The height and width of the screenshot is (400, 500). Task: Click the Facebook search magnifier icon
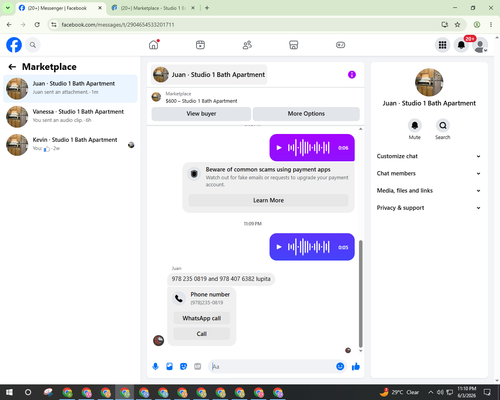tap(33, 45)
